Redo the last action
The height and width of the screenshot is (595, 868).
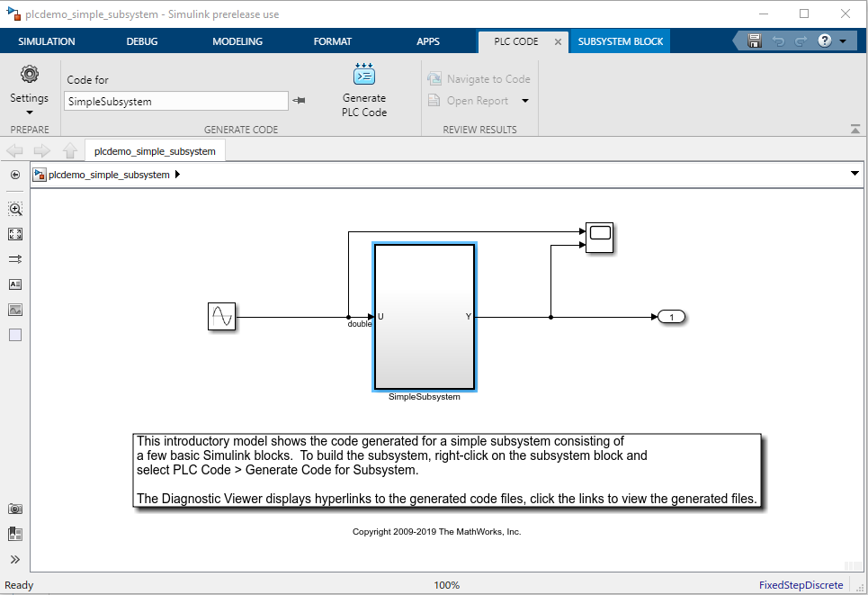point(801,41)
